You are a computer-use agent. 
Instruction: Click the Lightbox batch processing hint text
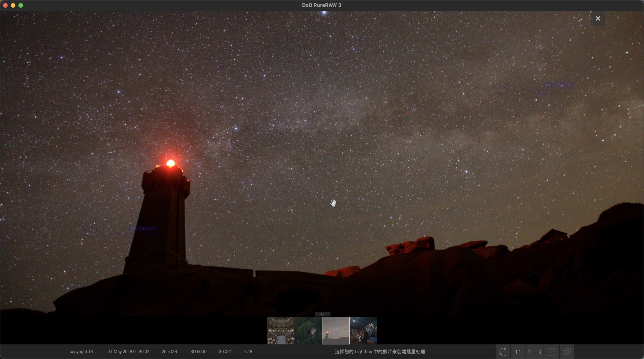(x=380, y=351)
